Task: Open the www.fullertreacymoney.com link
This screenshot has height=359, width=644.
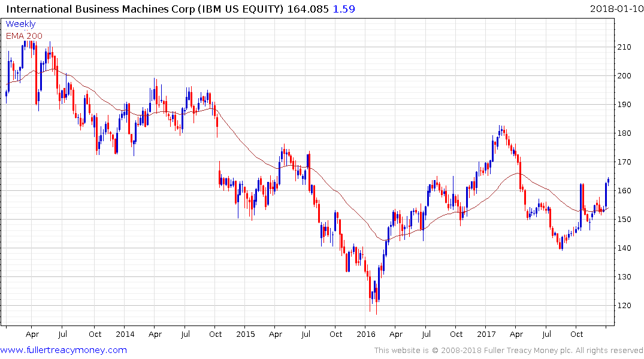Action: point(64,350)
